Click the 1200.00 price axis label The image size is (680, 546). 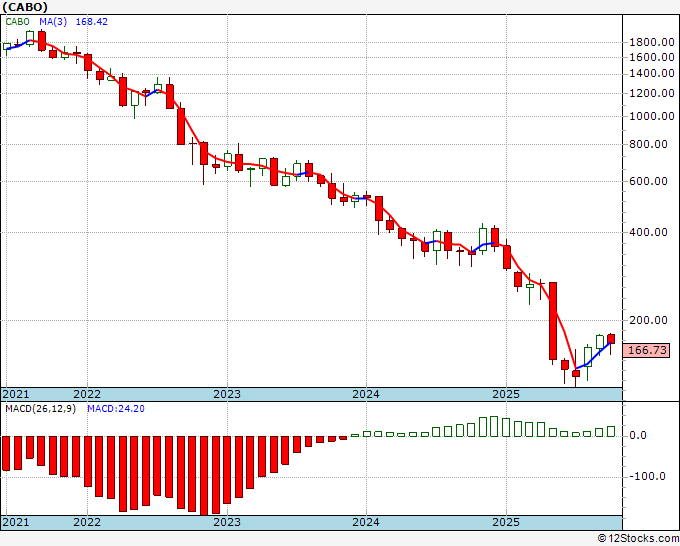[652, 93]
